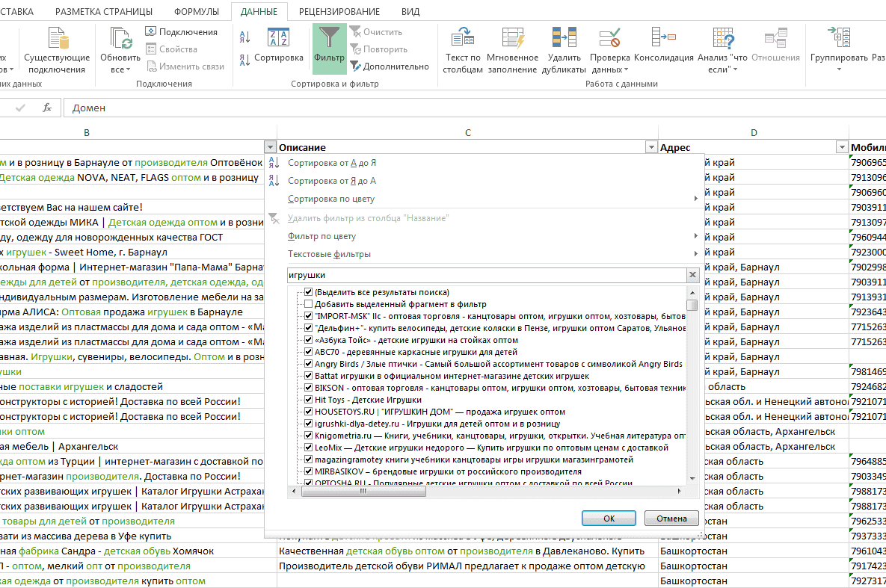Check 'Добавить выделенный фрагмент в фильтр'
886x588 pixels.
click(x=309, y=304)
